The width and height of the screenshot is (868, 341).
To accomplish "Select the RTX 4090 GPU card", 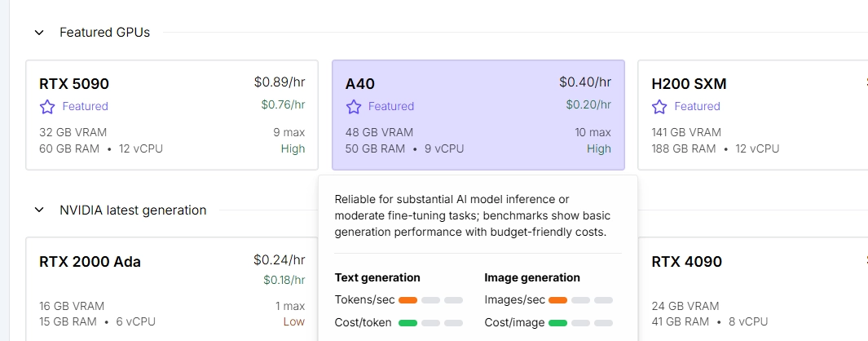I will pos(753,289).
